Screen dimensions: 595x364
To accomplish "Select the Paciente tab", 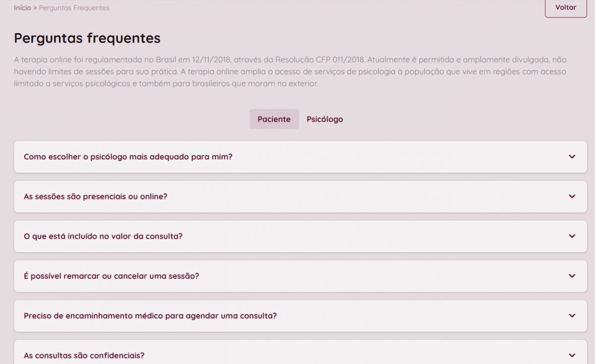I will [274, 119].
